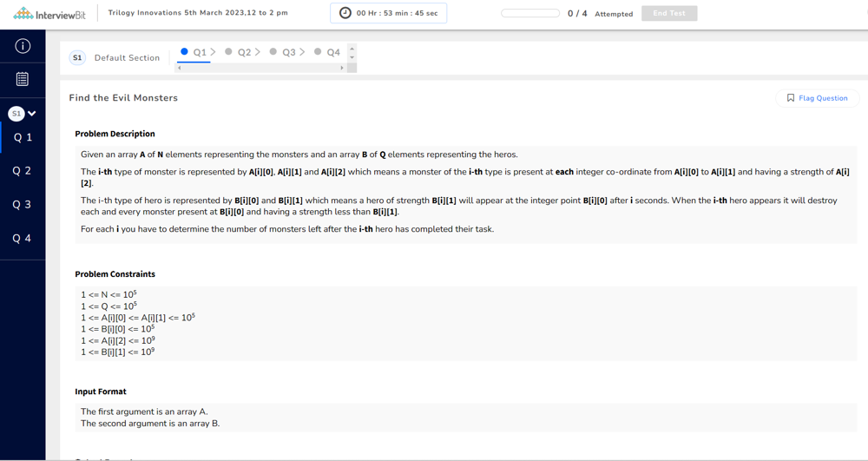Switch to the Q3 tab in top bar
This screenshot has height=461, width=868.
point(288,52)
